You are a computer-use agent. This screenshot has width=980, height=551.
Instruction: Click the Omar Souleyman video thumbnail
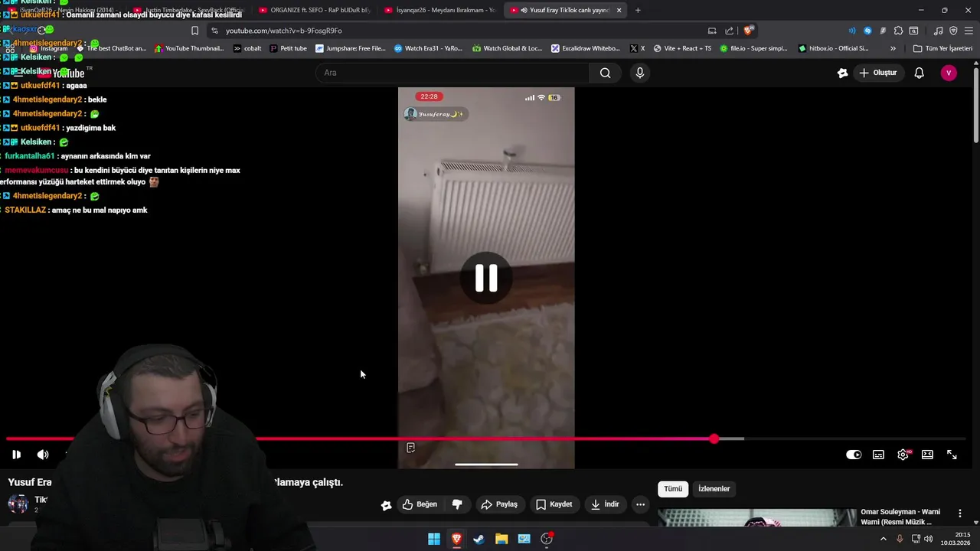[x=757, y=518]
